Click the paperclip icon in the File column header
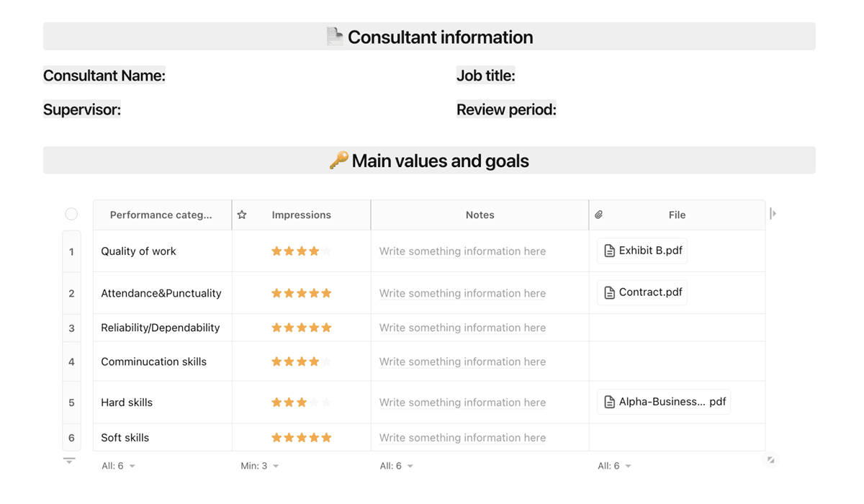This screenshot has height=504, width=864. tap(598, 214)
